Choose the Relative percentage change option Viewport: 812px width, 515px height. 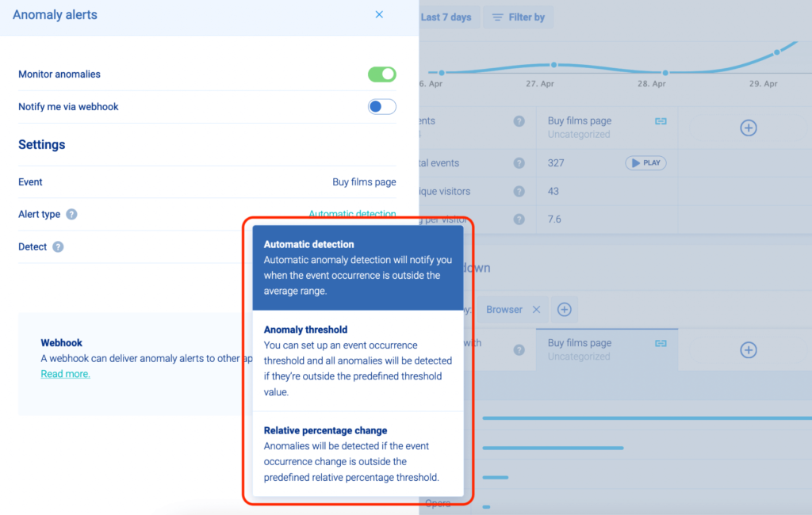358,454
